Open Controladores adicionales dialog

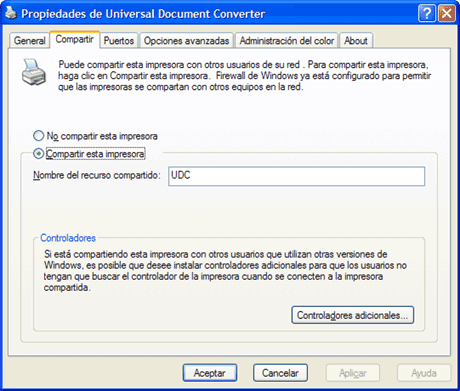[x=353, y=315]
